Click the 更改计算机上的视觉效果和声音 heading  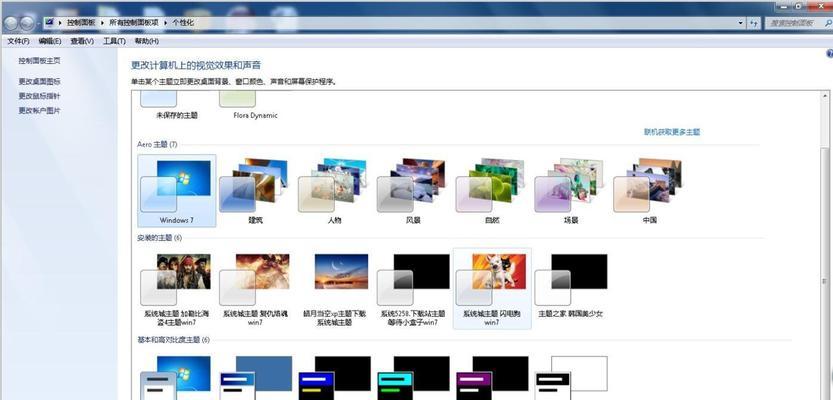point(196,65)
